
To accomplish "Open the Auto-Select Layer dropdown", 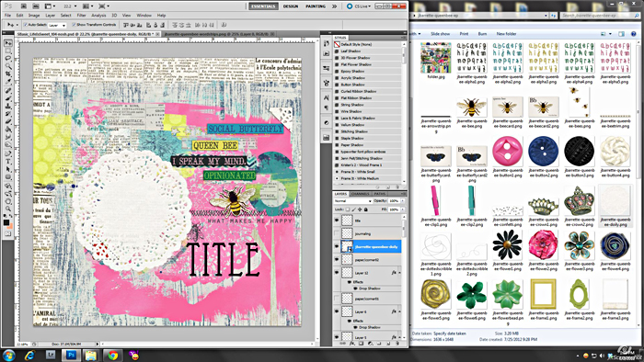I will click(57, 26).
